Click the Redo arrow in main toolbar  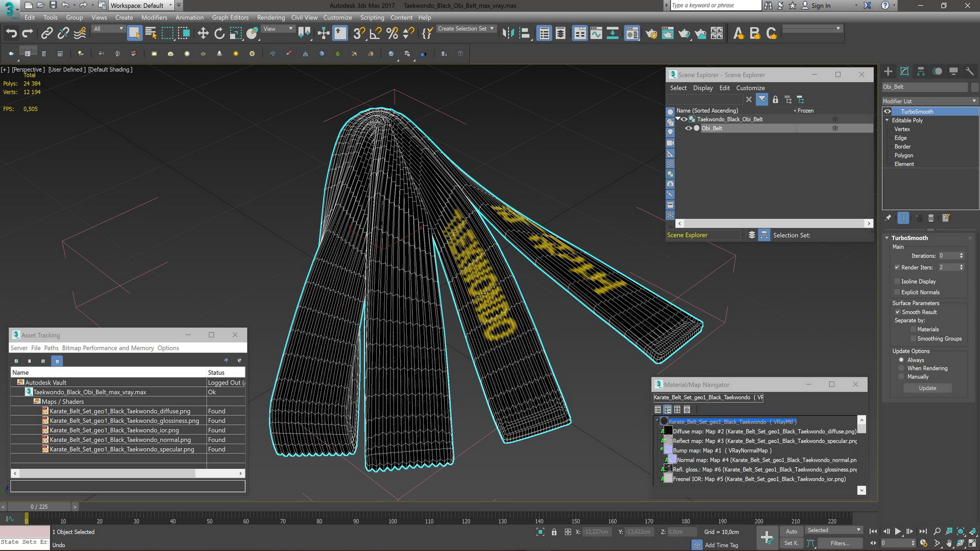[28, 34]
